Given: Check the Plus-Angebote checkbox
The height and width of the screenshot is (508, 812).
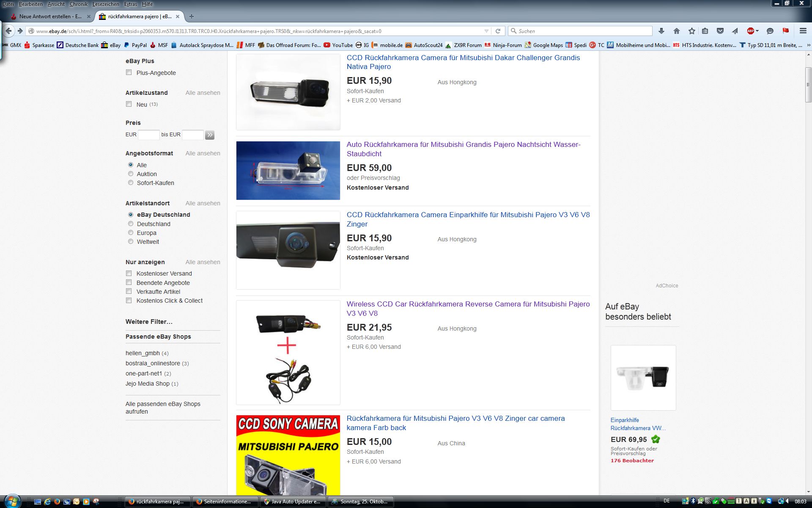Looking at the screenshot, I should pyautogui.click(x=129, y=72).
